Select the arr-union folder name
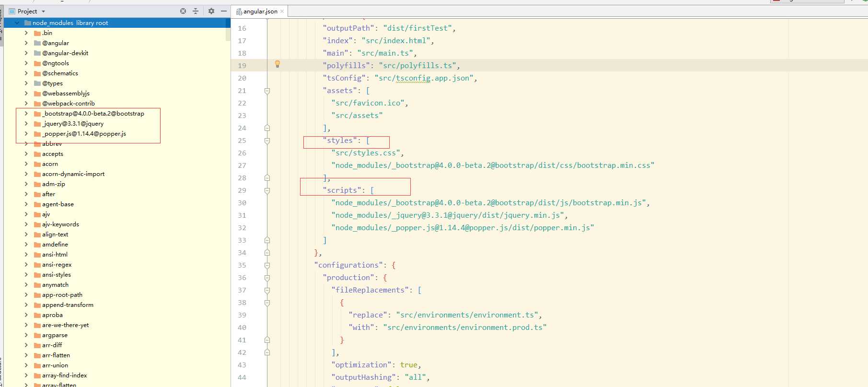Image resolution: width=868 pixels, height=387 pixels. pyautogui.click(x=55, y=365)
